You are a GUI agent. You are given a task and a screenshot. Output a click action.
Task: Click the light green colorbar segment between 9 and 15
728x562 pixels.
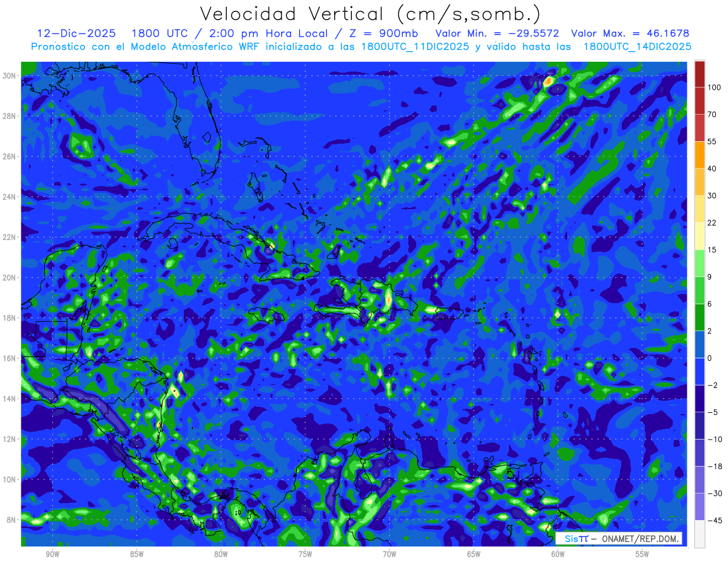click(699, 263)
